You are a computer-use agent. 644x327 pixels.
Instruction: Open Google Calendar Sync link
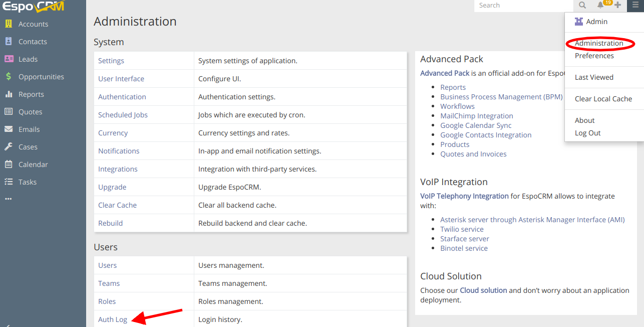click(476, 125)
